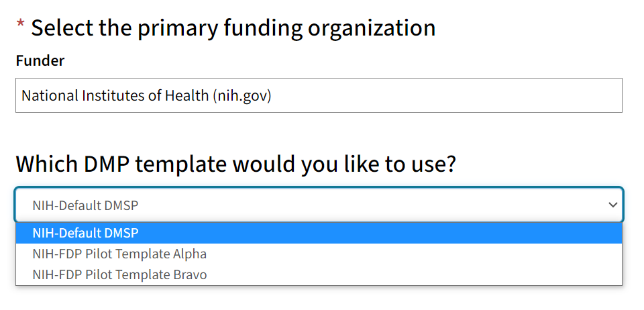
Task: Click the selected 'NIH-Default DMSP' value in the combo box
Action: tap(85, 205)
